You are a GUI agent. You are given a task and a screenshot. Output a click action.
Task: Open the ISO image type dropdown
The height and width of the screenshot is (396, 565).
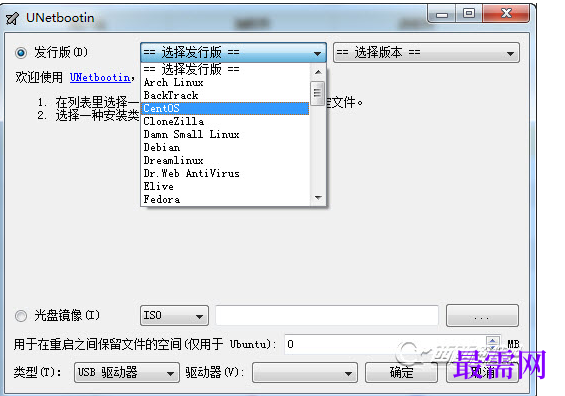coord(174,316)
